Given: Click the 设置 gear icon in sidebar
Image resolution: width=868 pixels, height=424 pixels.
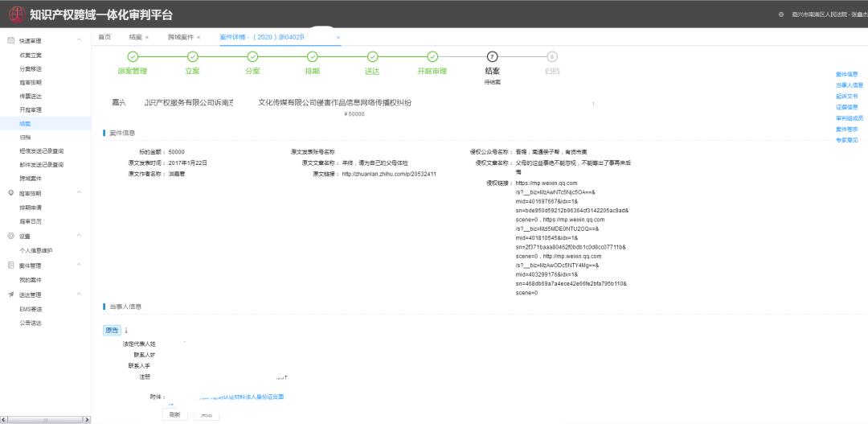Looking at the screenshot, I should 11,236.
